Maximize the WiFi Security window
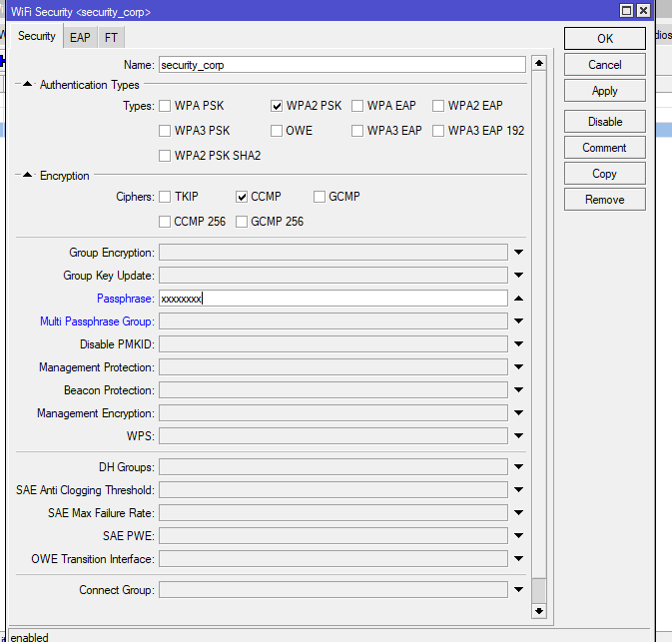 [626, 10]
